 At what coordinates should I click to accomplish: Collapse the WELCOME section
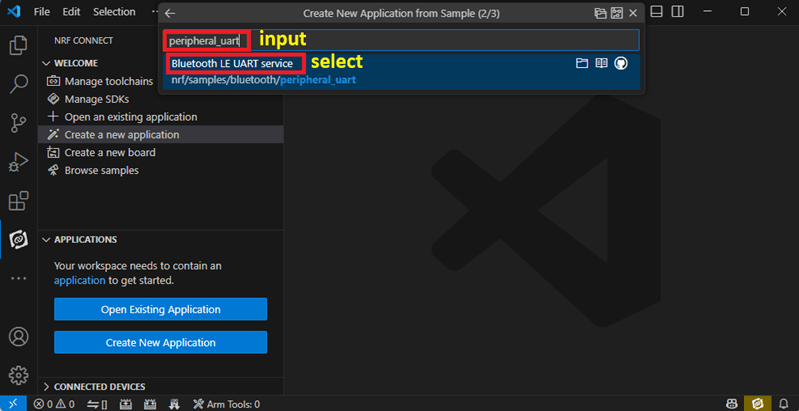[x=47, y=63]
